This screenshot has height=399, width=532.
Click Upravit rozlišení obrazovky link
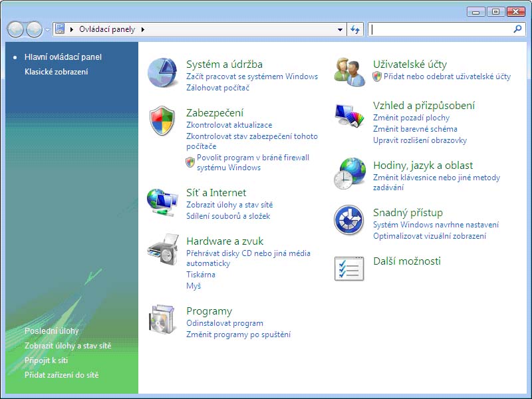click(420, 140)
